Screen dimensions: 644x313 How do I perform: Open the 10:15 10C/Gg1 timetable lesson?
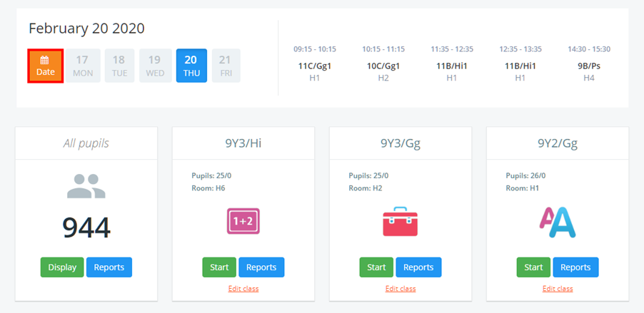[383, 63]
